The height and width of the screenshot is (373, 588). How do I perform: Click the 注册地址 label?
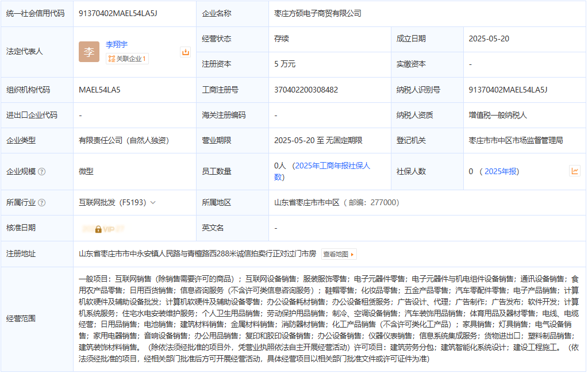(21, 254)
